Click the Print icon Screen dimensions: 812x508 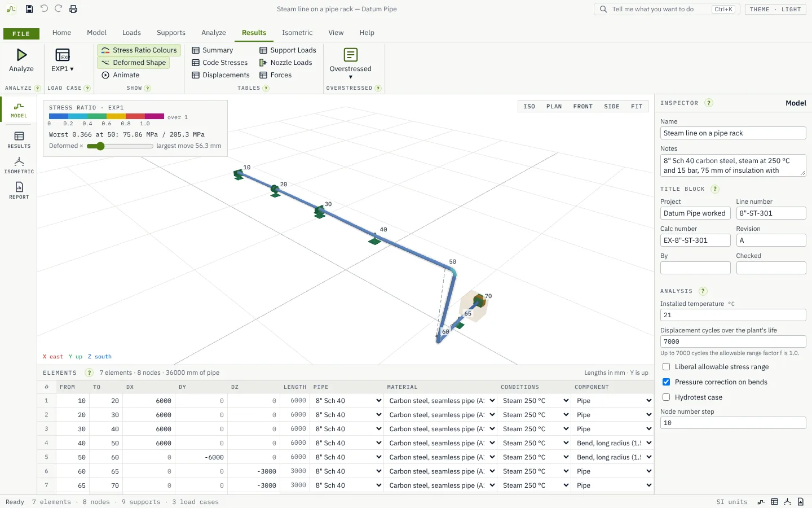click(x=73, y=9)
